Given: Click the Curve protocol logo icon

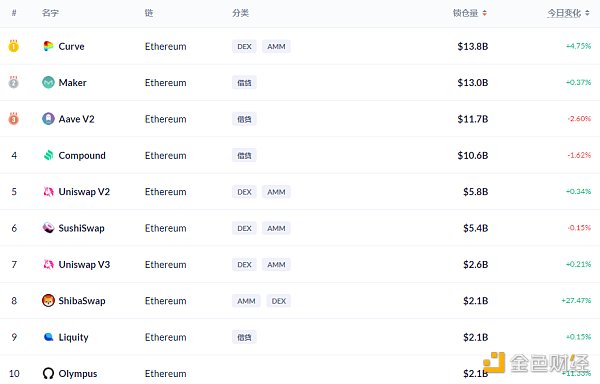Looking at the screenshot, I should click(x=48, y=46).
